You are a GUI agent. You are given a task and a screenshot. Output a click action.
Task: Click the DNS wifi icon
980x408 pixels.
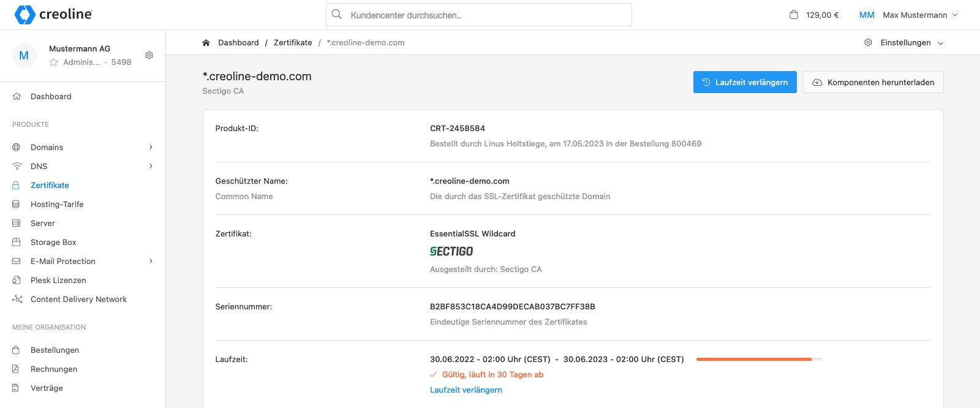[17, 166]
